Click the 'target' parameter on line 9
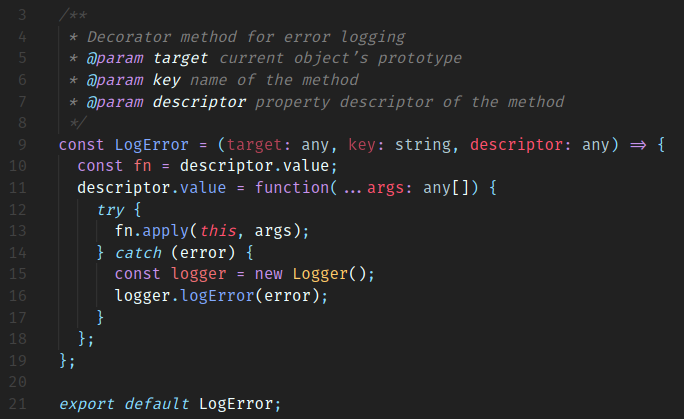 point(254,145)
